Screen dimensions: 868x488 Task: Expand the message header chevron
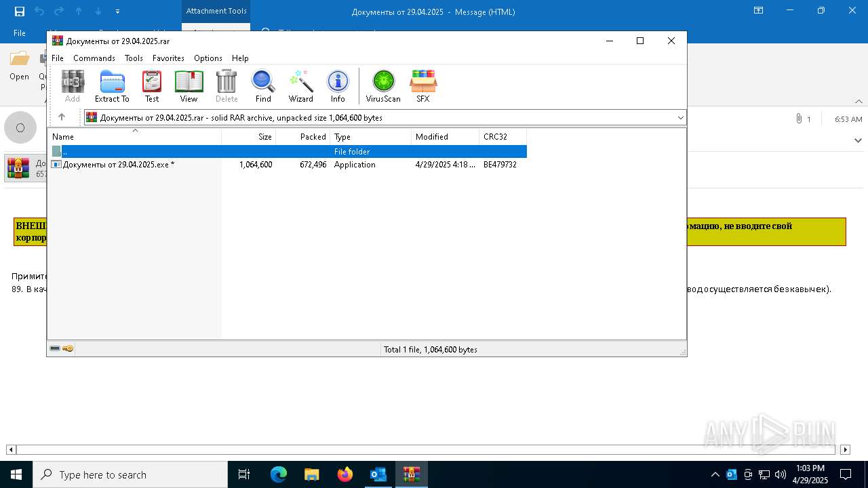858,140
